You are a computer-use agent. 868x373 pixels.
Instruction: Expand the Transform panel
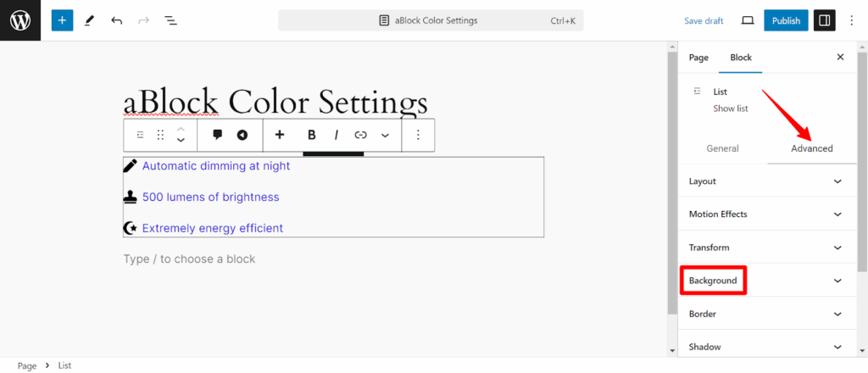click(767, 248)
